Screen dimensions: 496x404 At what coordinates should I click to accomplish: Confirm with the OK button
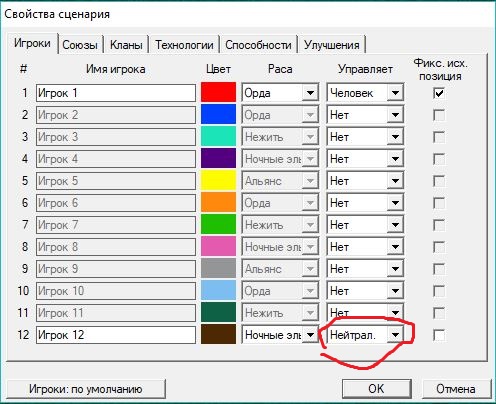376,389
